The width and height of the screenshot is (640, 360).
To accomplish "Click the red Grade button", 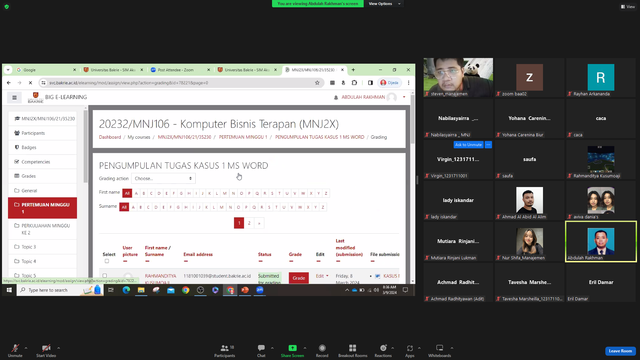I will tap(298, 278).
